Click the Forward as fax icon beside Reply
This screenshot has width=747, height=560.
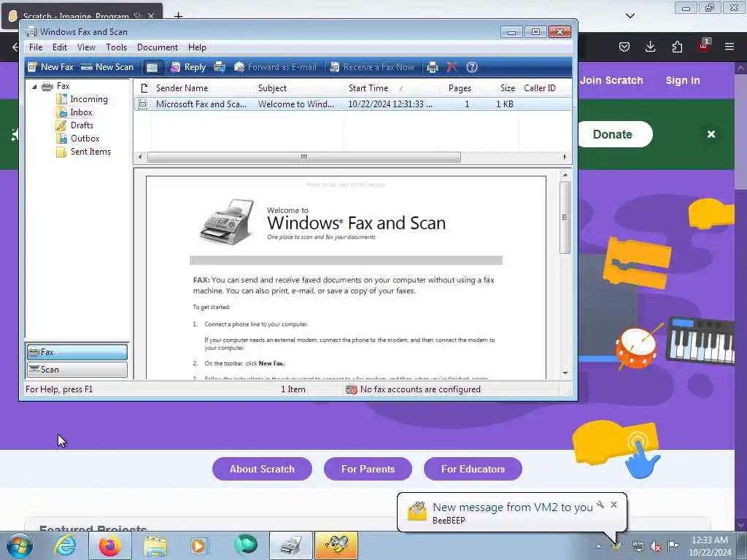coord(220,67)
